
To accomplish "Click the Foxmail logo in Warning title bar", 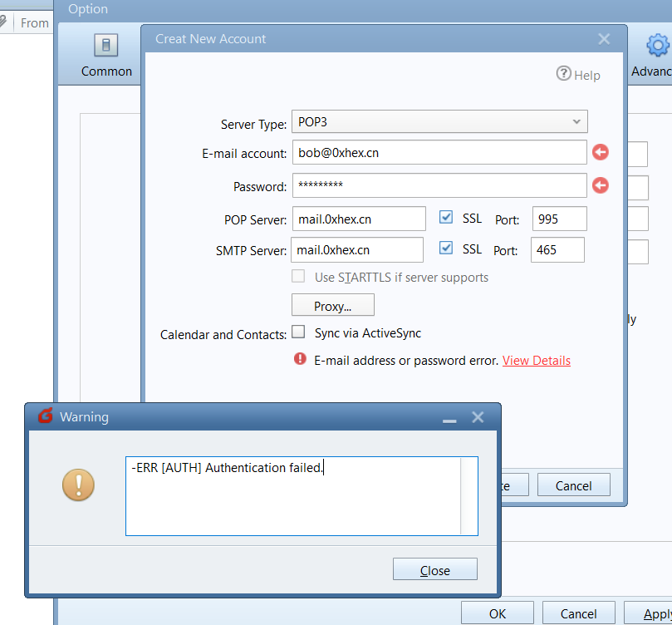I will tap(45, 416).
